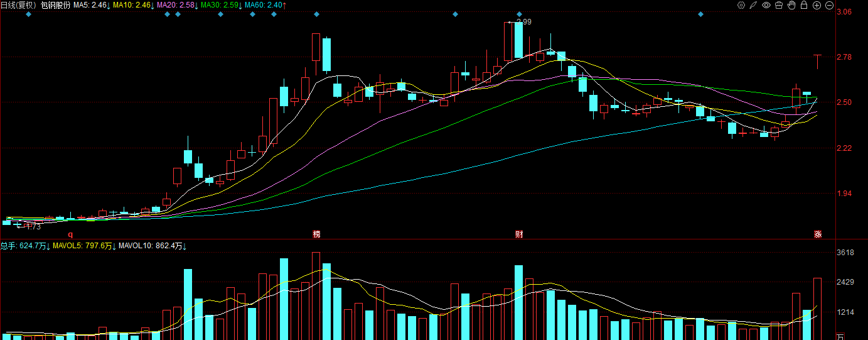The width and height of the screenshot is (868, 340).
Task: Click the 2429 volume axis label
Action: [845, 282]
